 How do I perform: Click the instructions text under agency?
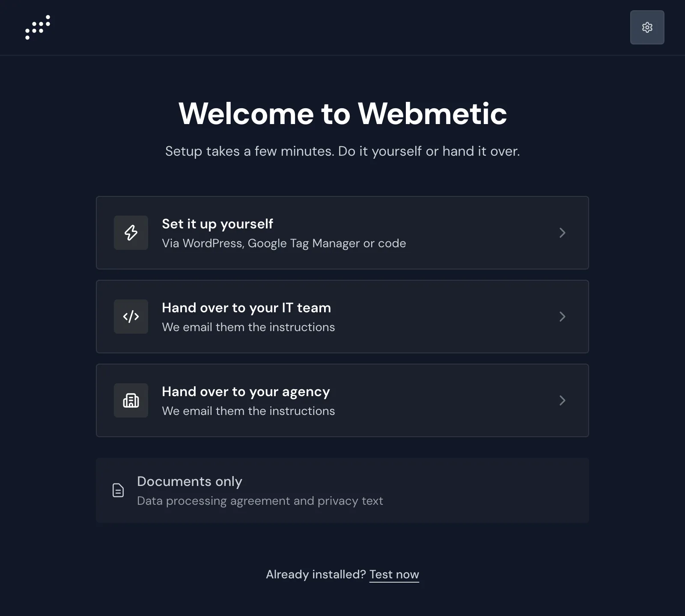pos(248,411)
